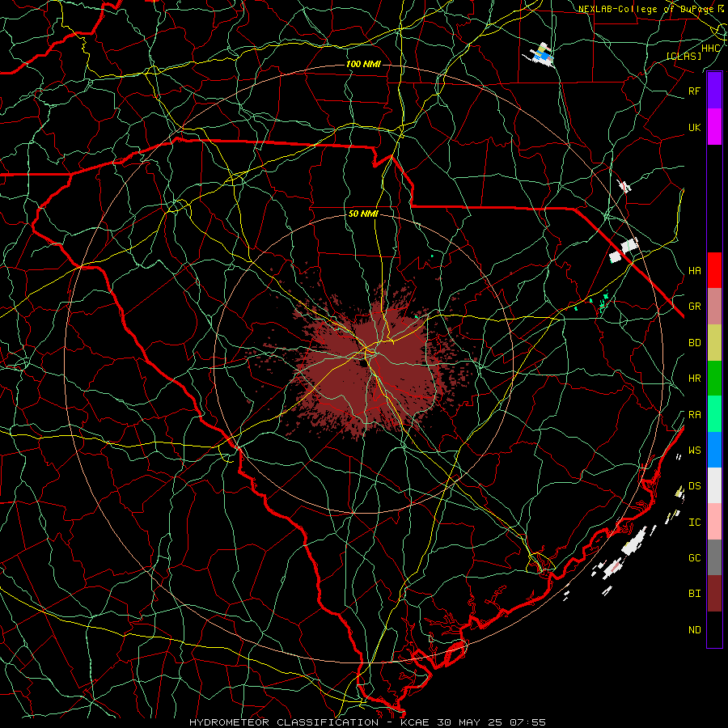Click the UK magenta legend swatch
728x728 pixels.
714,127
